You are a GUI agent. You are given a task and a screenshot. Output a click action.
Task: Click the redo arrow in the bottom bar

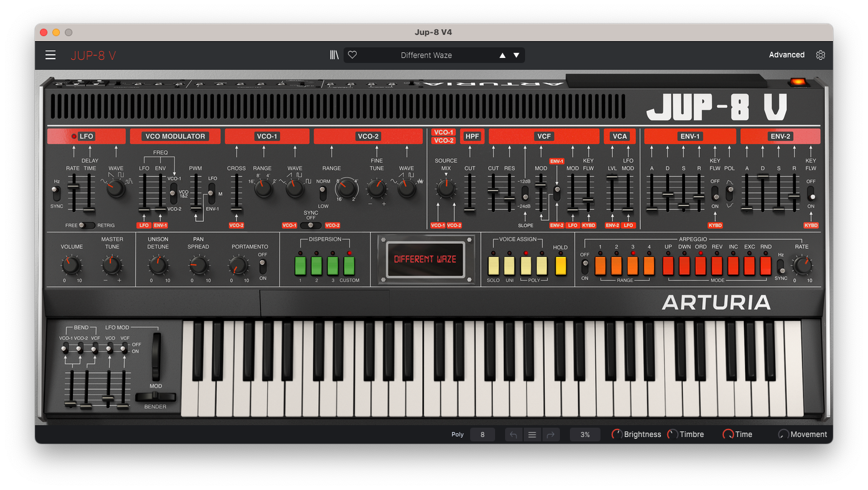click(551, 435)
